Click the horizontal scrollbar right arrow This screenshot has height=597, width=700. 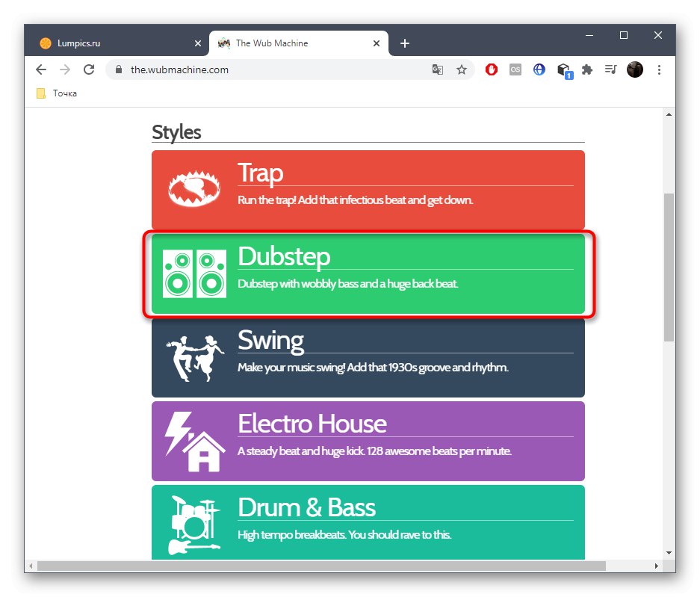point(656,566)
